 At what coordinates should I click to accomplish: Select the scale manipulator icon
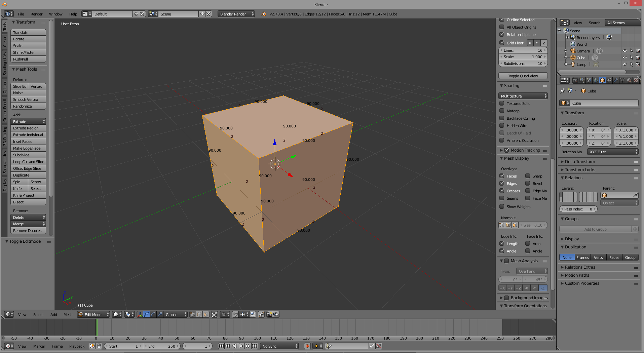pos(160,314)
